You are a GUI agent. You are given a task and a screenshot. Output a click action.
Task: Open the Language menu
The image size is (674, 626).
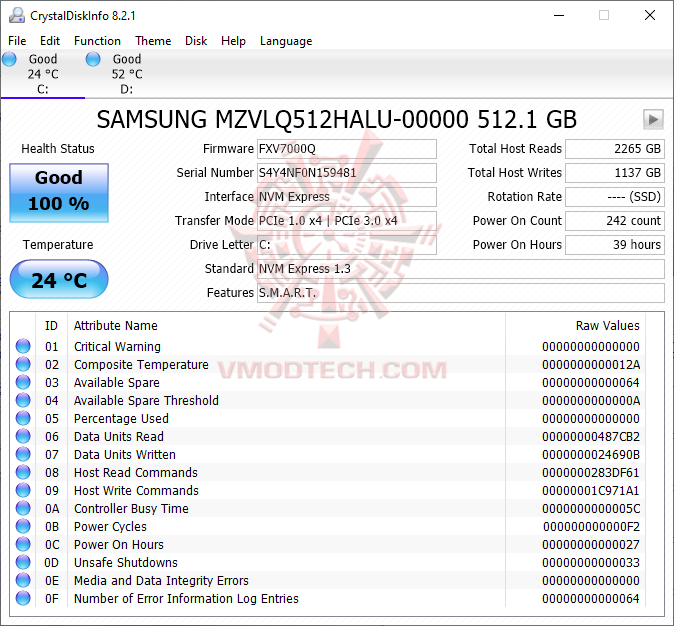(286, 41)
